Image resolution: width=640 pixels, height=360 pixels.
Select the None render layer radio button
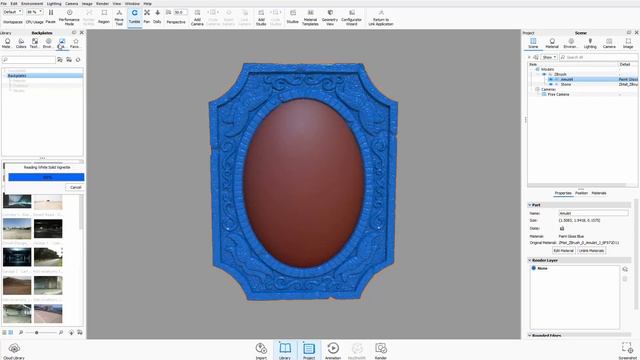click(x=533, y=268)
